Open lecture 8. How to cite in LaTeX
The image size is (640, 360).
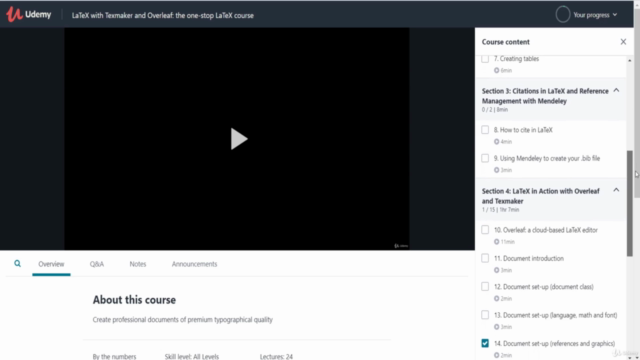click(x=523, y=130)
